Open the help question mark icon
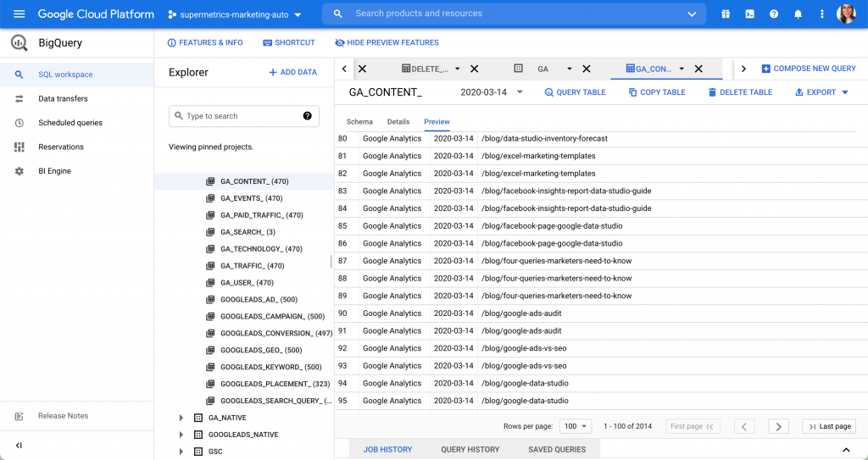The height and width of the screenshot is (460, 868). 773,14
